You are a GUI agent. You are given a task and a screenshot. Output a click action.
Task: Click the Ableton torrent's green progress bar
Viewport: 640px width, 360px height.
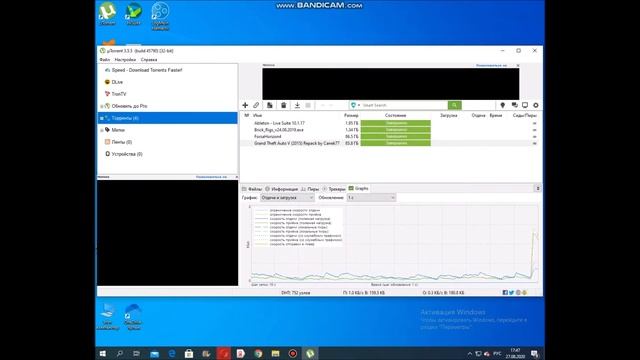pos(396,123)
